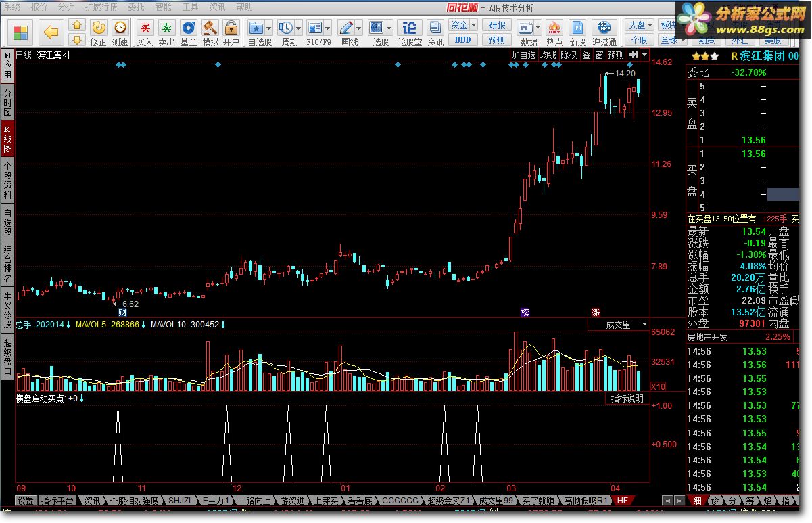Go back with the yellow left arrow
812x523 pixels.
51,32
